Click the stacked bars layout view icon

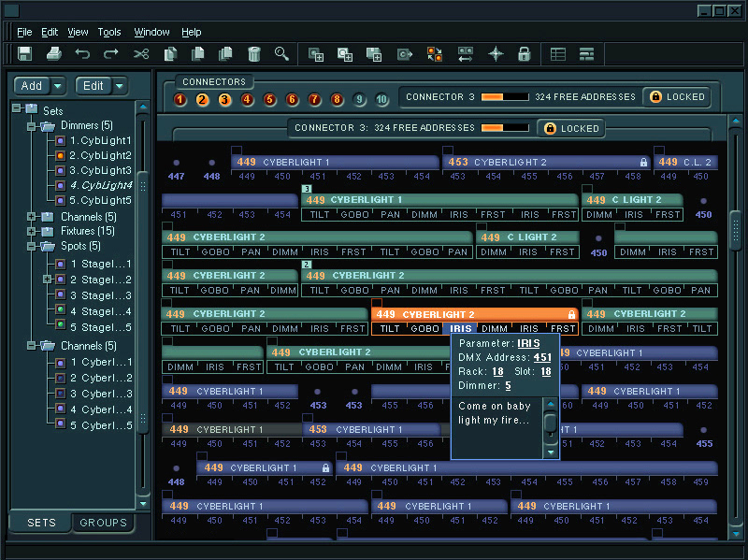pos(586,54)
